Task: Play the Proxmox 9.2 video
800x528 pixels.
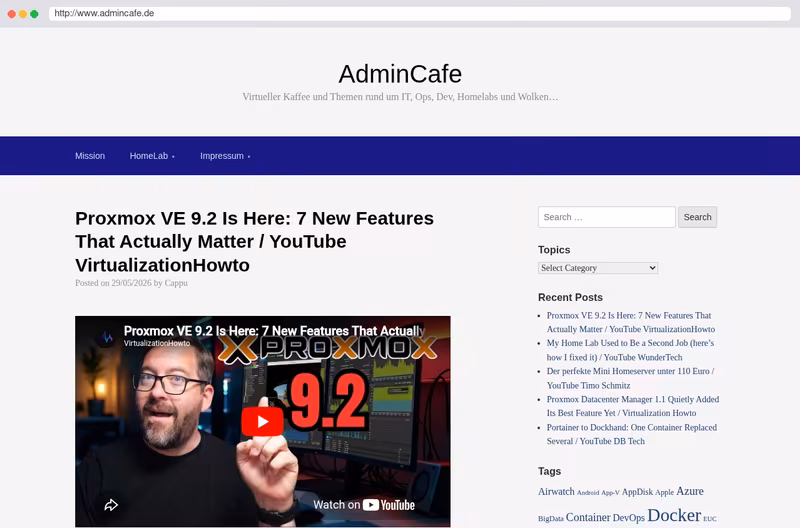Action: tap(262, 421)
